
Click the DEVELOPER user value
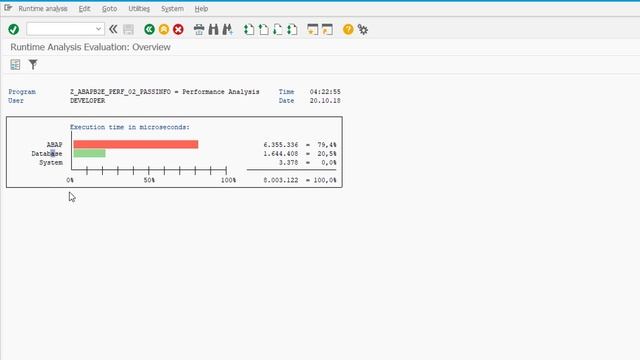click(x=87, y=101)
